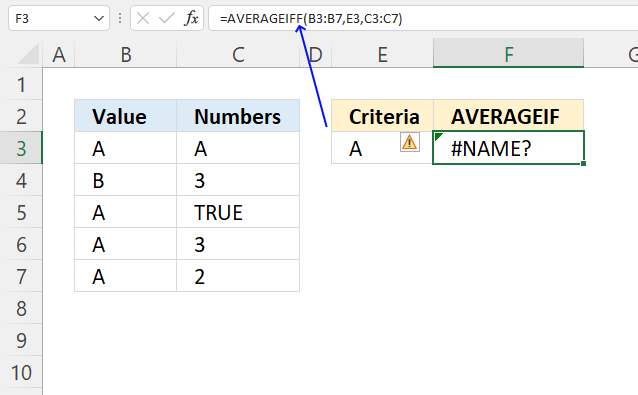Select row 10 header
The height and width of the screenshot is (395, 638).
click(21, 372)
